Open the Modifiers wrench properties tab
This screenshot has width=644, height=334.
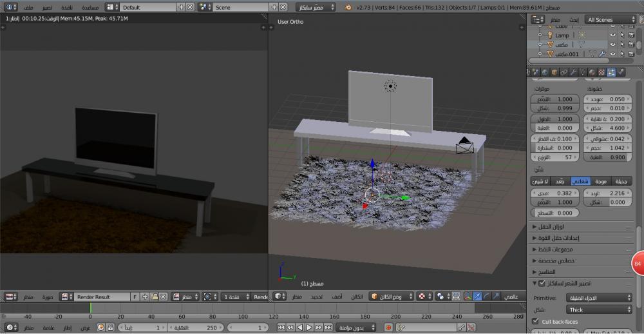point(573,72)
